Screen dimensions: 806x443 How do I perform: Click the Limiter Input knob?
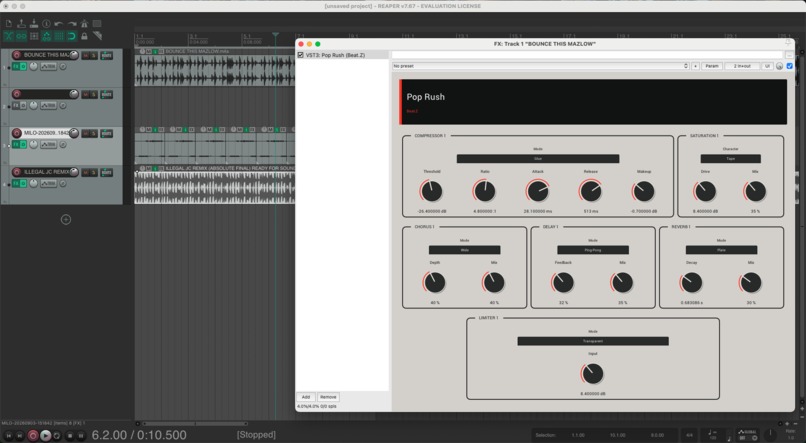pos(593,374)
